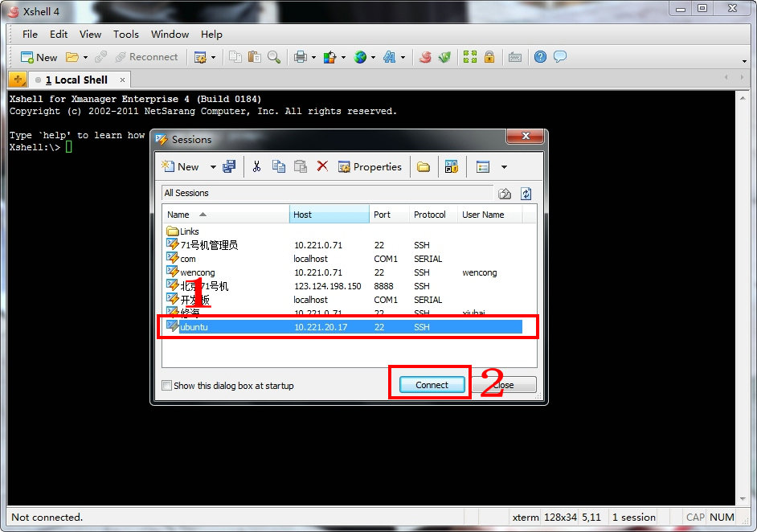
Task: Click the speech bubble feedback icon
Action: (560, 57)
